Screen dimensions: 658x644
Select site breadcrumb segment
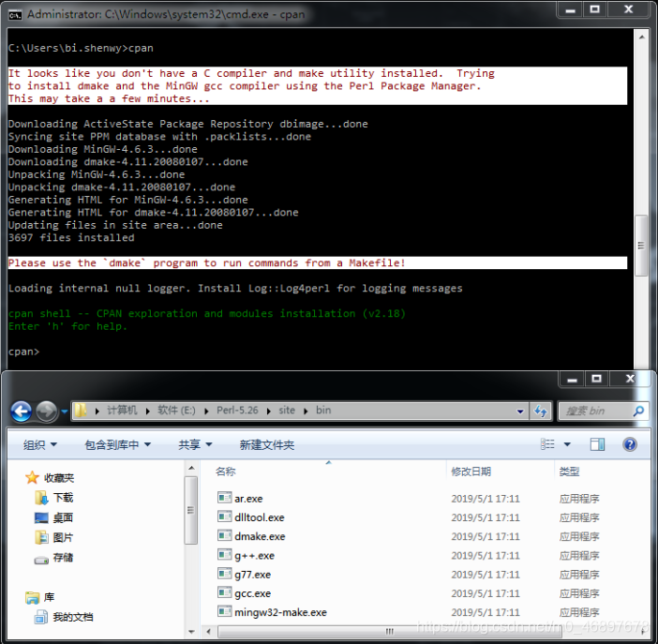click(x=287, y=411)
